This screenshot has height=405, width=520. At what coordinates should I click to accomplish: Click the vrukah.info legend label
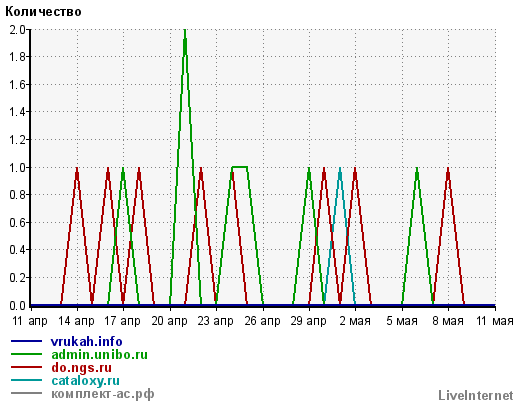click(86, 342)
